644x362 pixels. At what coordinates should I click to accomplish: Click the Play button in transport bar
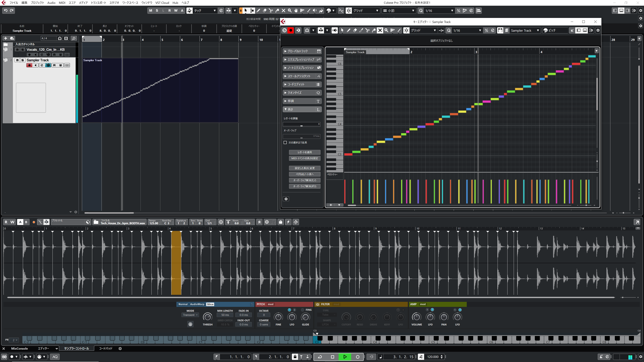345,357
